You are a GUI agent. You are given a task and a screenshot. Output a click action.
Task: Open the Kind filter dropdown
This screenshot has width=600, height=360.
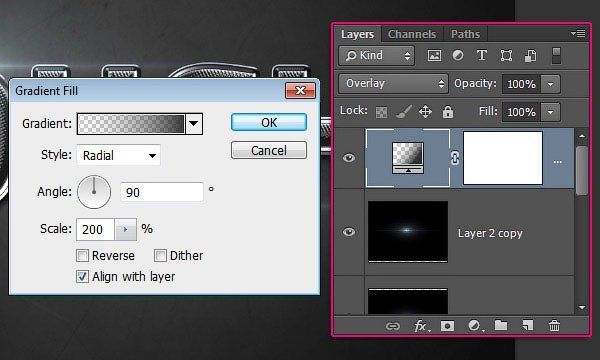click(376, 55)
